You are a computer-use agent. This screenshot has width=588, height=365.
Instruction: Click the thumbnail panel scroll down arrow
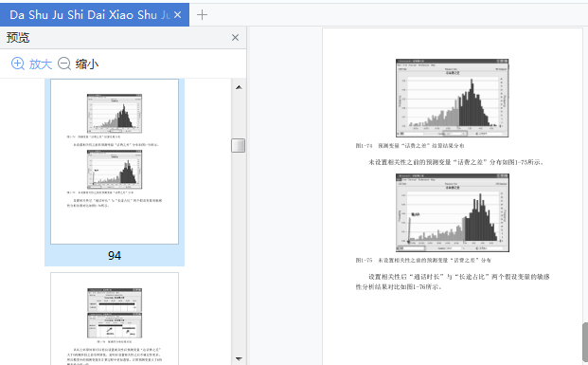[239, 359]
